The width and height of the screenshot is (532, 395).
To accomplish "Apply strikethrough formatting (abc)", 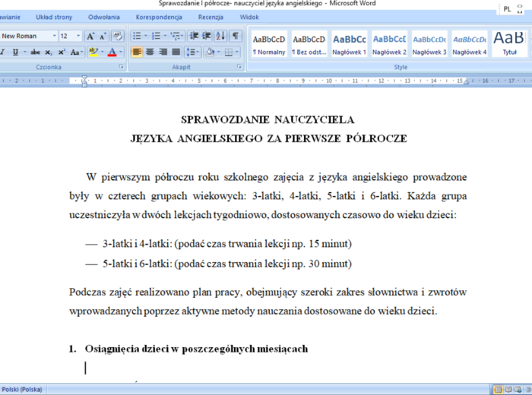I will pyautogui.click(x=35, y=52).
